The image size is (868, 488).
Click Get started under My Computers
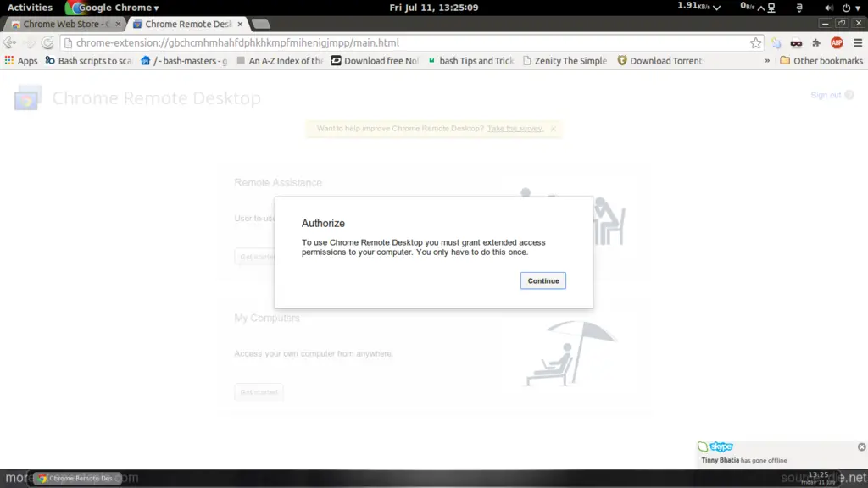(x=259, y=391)
